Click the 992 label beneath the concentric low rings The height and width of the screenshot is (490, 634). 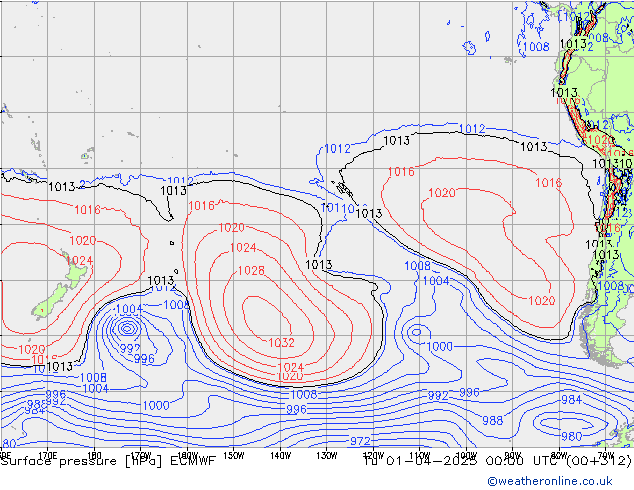pyautogui.click(x=130, y=348)
